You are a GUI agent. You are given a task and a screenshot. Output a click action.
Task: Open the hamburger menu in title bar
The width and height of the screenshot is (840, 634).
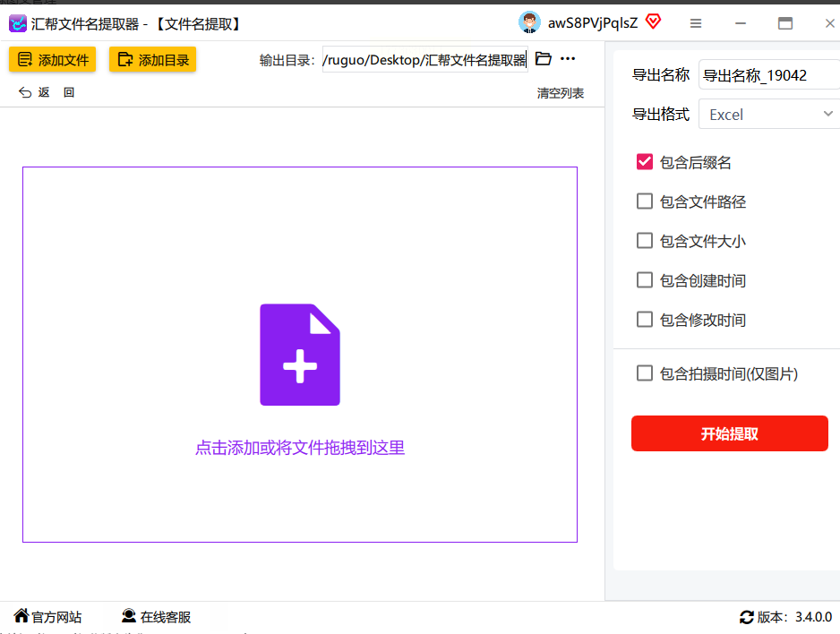[x=696, y=23]
